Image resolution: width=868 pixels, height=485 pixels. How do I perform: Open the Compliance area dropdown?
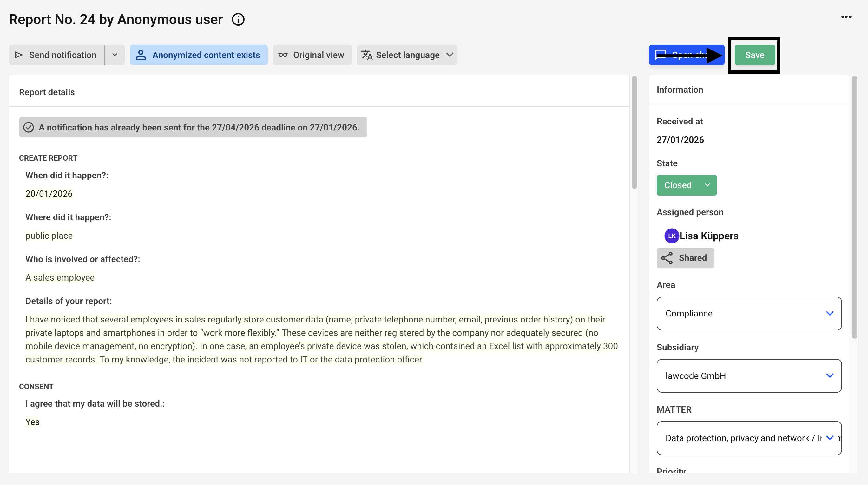(749, 314)
